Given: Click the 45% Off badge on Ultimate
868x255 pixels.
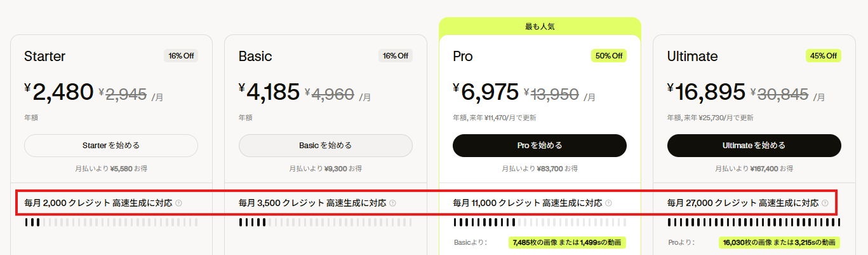Looking at the screenshot, I should 824,56.
